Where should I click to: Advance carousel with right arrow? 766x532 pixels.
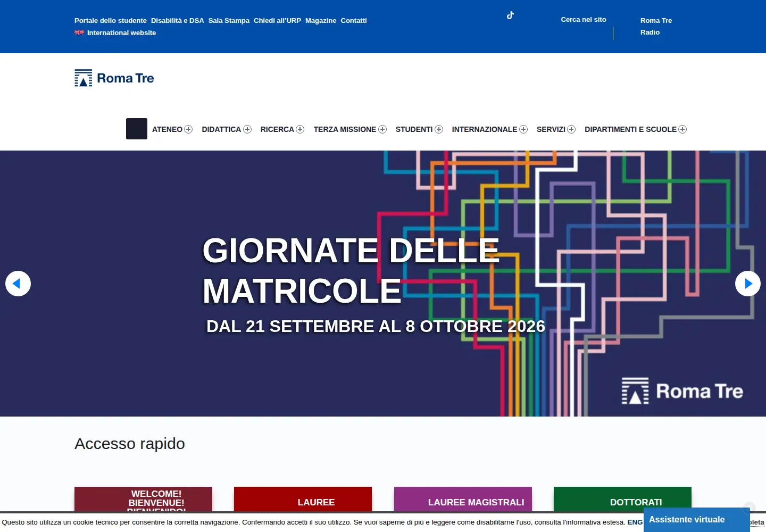click(x=748, y=284)
